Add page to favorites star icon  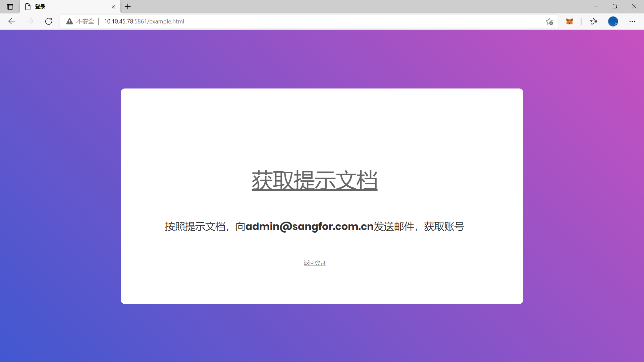pos(549,21)
